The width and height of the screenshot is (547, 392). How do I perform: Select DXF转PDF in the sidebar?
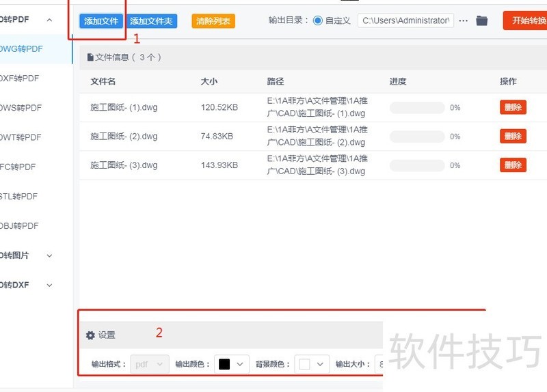coord(19,79)
